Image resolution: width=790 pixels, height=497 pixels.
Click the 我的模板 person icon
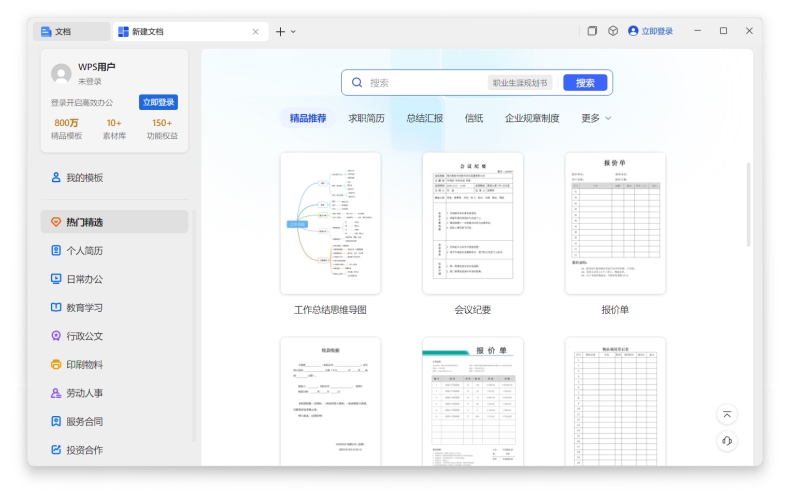tap(56, 177)
